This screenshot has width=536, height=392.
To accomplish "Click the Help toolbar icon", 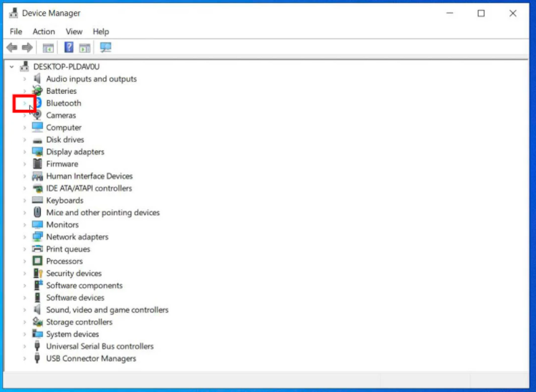I will pyautogui.click(x=69, y=48).
